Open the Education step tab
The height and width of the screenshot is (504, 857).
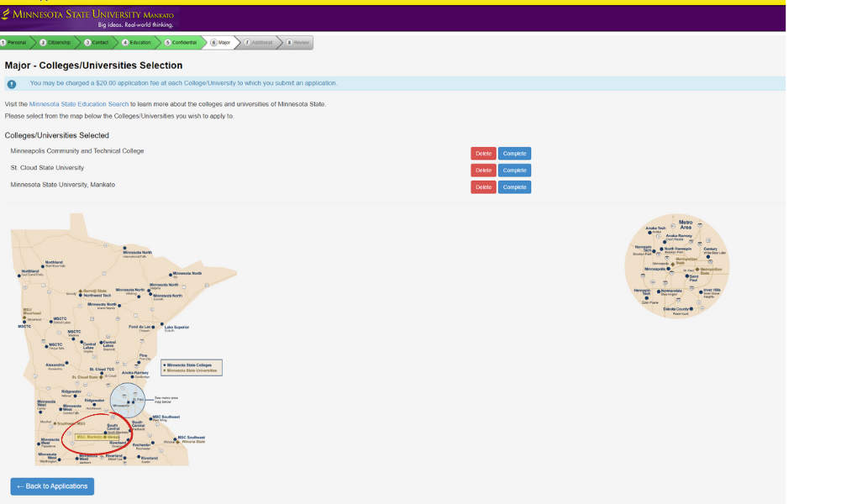[137, 43]
